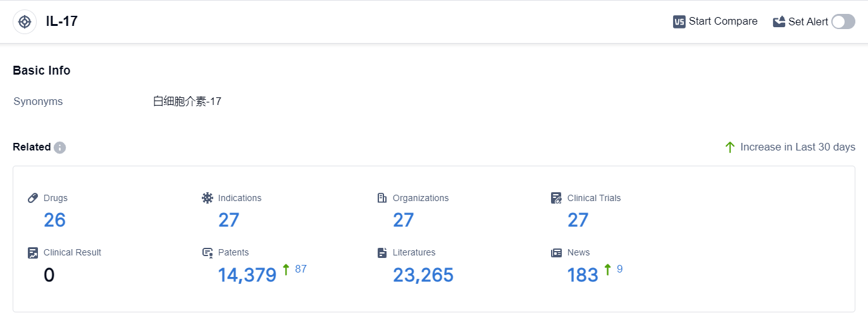
Task: Click the Set Alert bell icon
Action: pos(779,21)
